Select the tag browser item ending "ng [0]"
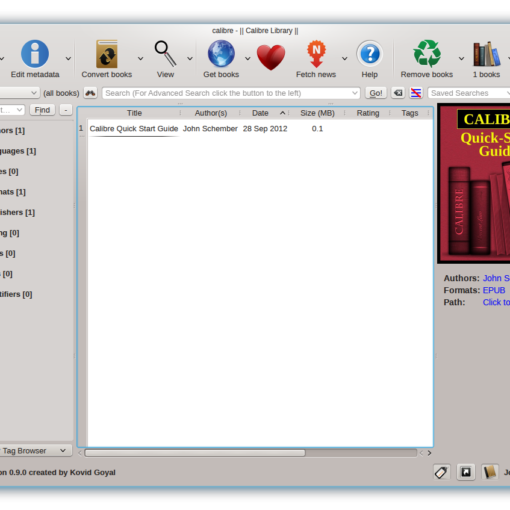510x510 pixels. [x=10, y=233]
